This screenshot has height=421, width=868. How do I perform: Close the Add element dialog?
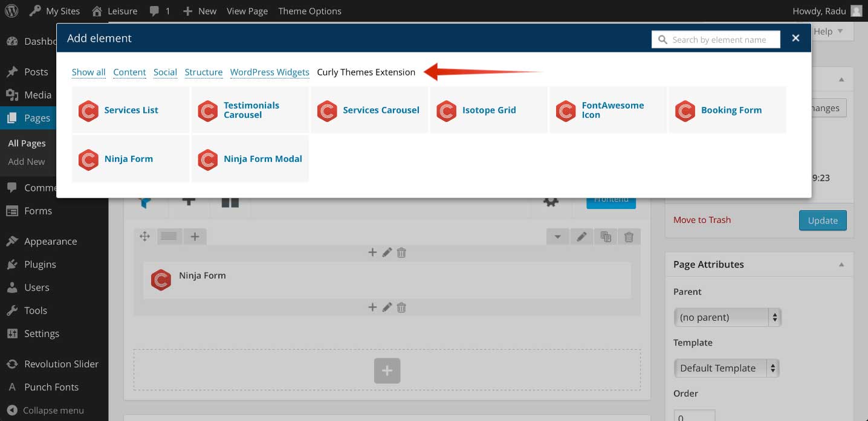pyautogui.click(x=795, y=38)
